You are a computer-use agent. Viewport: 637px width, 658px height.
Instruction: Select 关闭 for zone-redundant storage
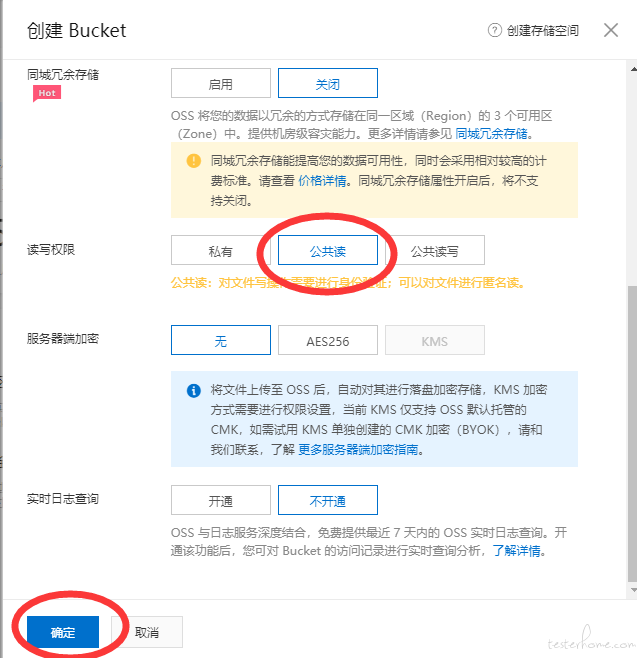328,83
